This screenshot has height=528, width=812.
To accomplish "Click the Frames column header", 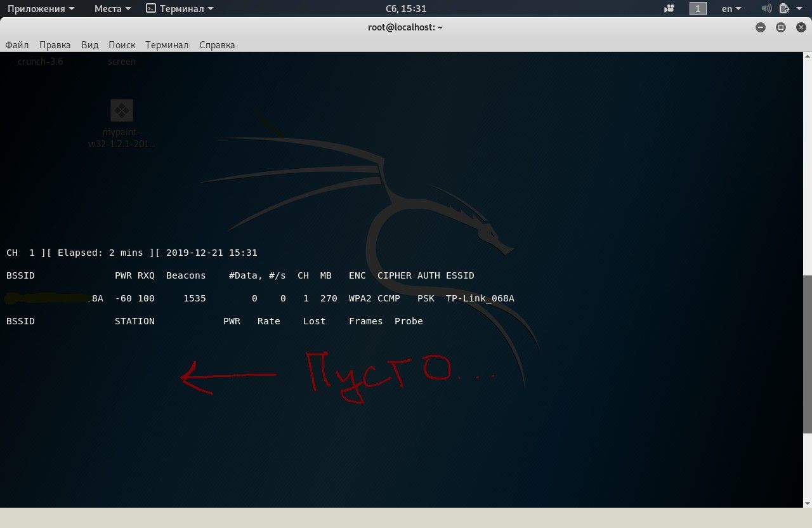I will (366, 321).
